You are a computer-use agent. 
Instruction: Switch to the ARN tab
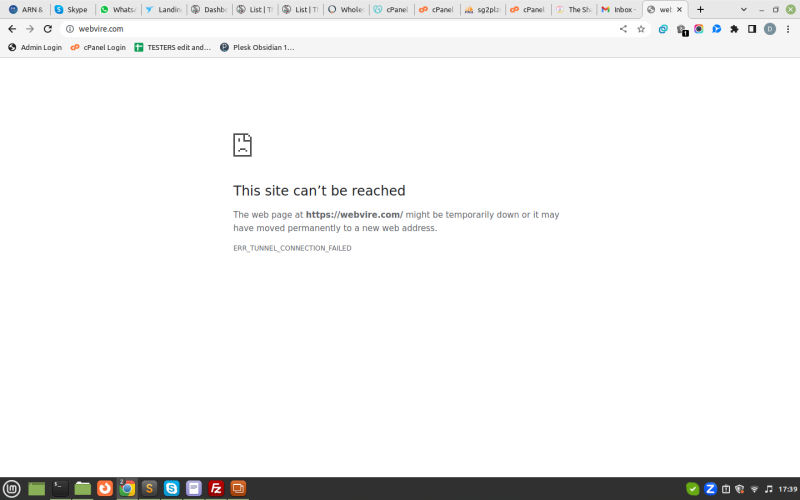pos(27,10)
